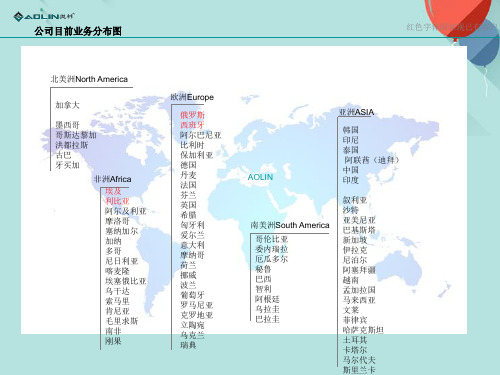Select 罗马尼亚 in the Europe list
This screenshot has height=375, width=500.
coord(197,305)
